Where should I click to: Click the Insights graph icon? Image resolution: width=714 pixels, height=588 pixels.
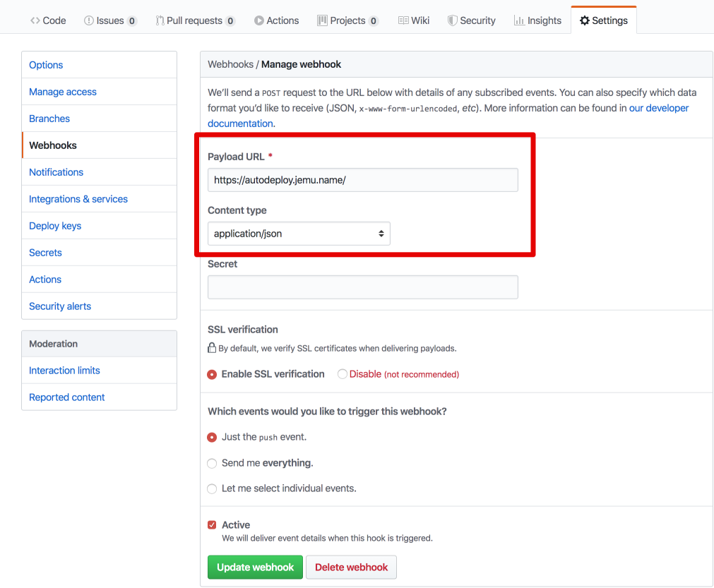click(520, 20)
